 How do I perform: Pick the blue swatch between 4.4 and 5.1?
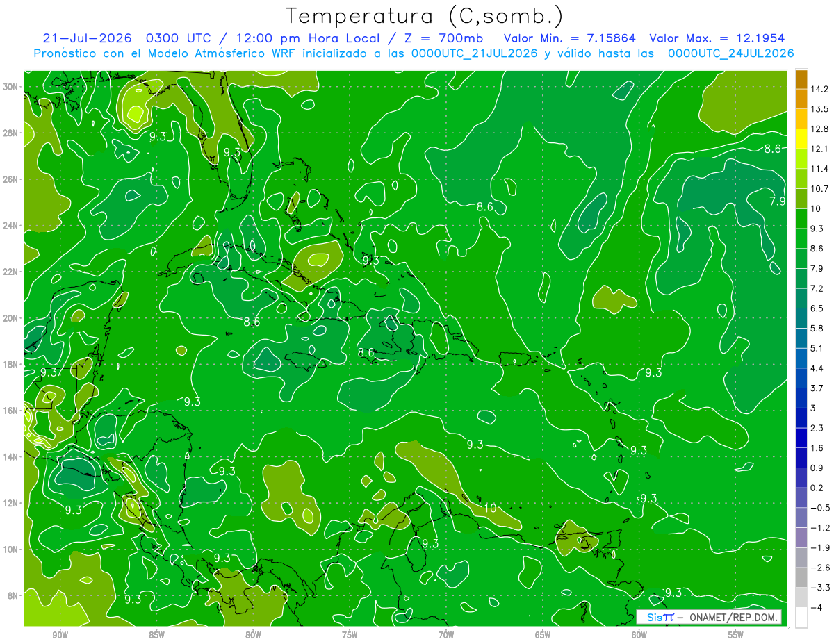[801, 358]
